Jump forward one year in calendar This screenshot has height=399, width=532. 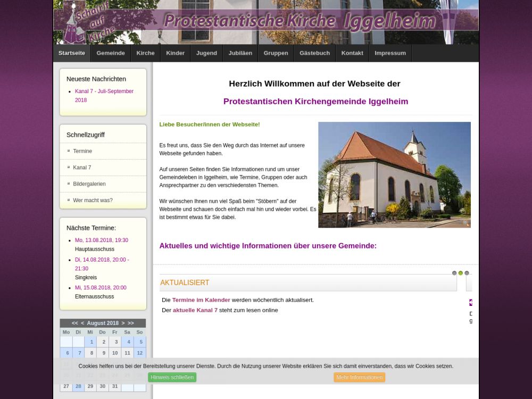pos(131,323)
